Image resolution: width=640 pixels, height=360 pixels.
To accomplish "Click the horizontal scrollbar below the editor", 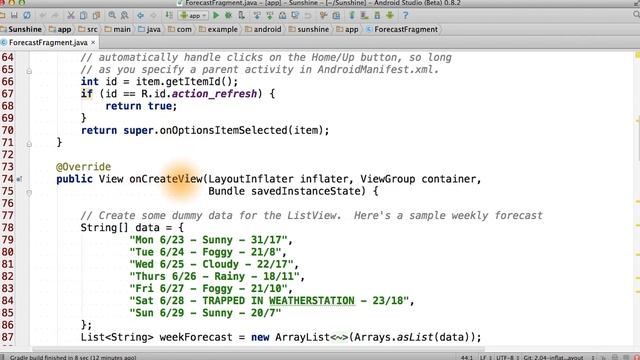I will [x=258, y=350].
